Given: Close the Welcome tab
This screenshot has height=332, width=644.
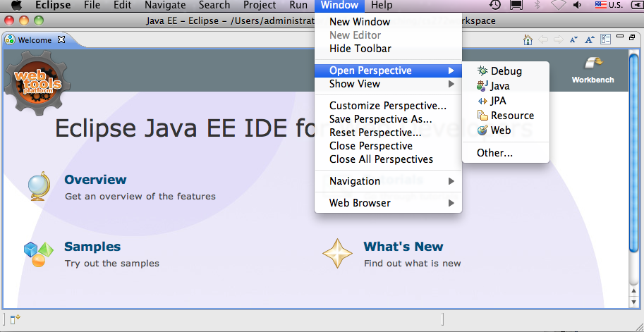Looking at the screenshot, I should 61,39.
